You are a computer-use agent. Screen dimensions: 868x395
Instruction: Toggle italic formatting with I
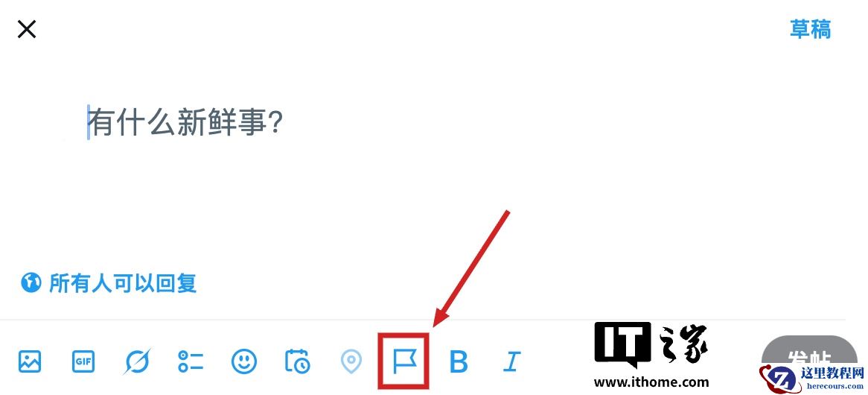511,361
